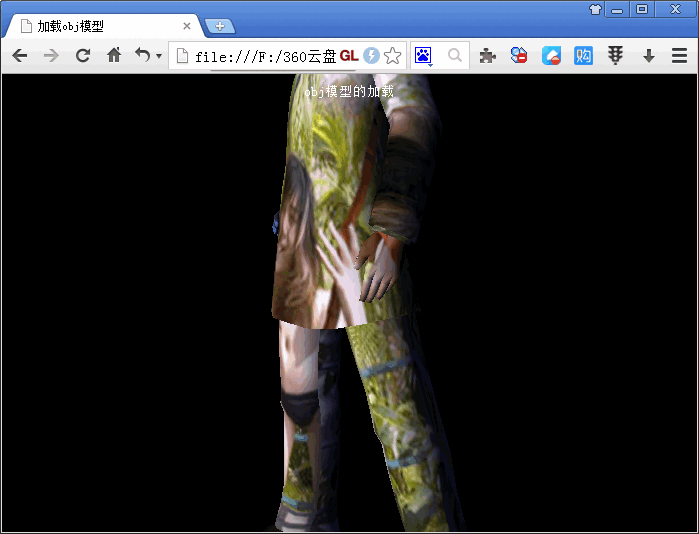Open the blue shopping extension icon

(583, 56)
